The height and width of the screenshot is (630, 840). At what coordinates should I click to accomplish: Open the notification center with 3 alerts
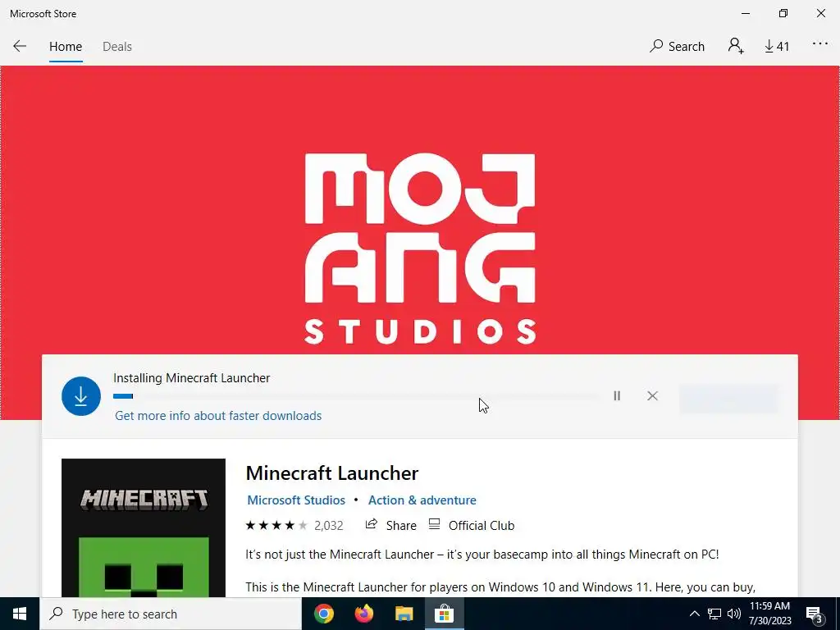click(x=815, y=614)
